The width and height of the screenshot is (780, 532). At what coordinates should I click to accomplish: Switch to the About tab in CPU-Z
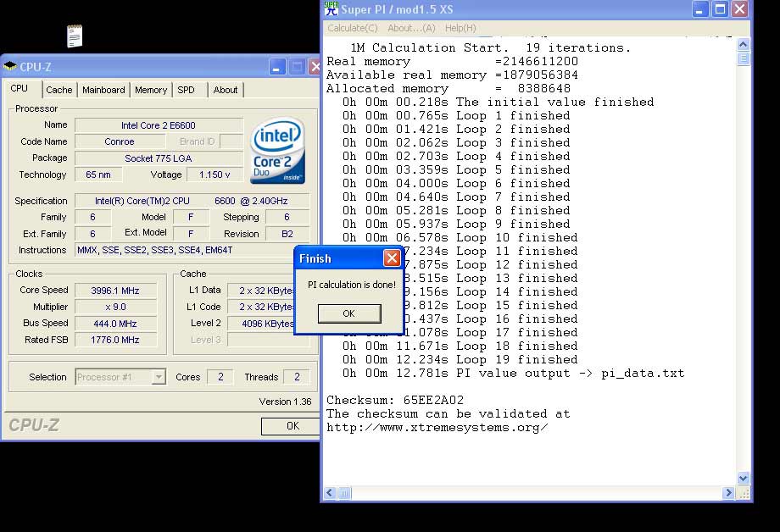pos(226,90)
